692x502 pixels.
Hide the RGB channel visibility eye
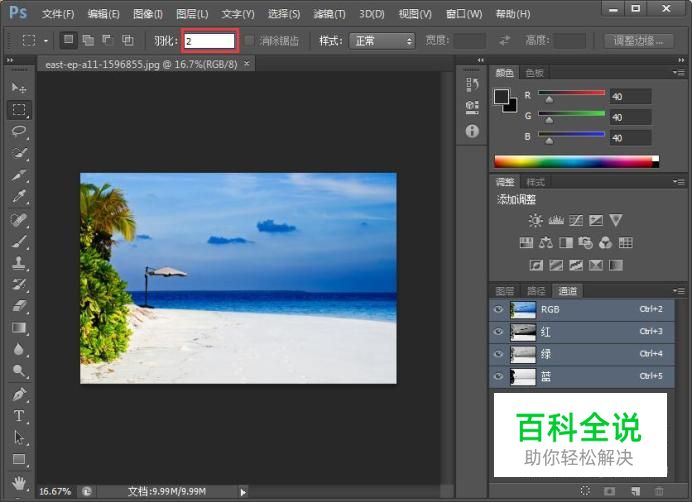(498, 310)
